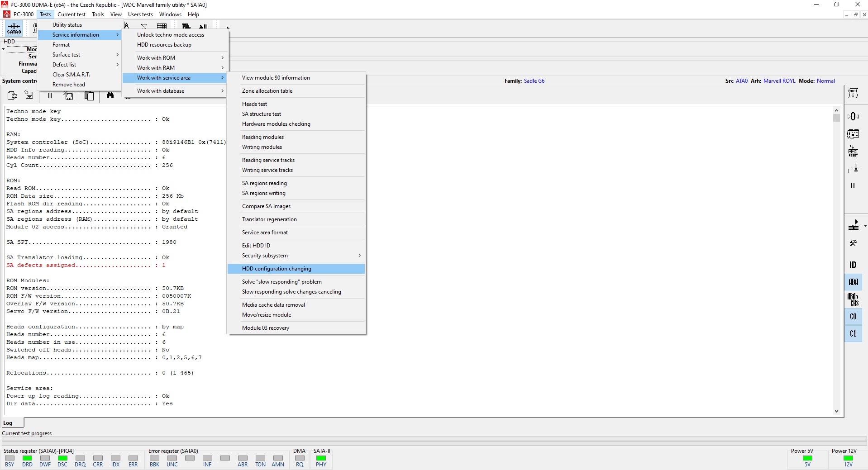This screenshot has height=470, width=868.
Task: Switch to the Log tab
Action: (x=8, y=423)
